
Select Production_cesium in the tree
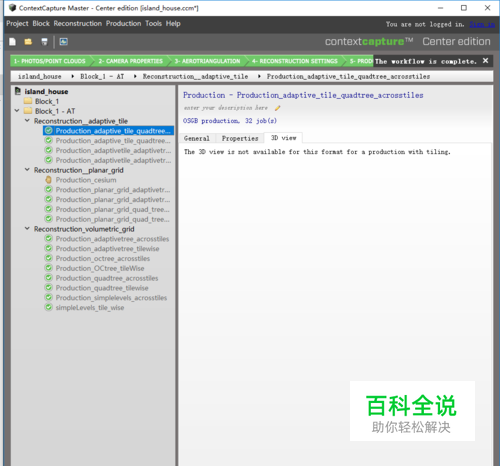(x=86, y=180)
